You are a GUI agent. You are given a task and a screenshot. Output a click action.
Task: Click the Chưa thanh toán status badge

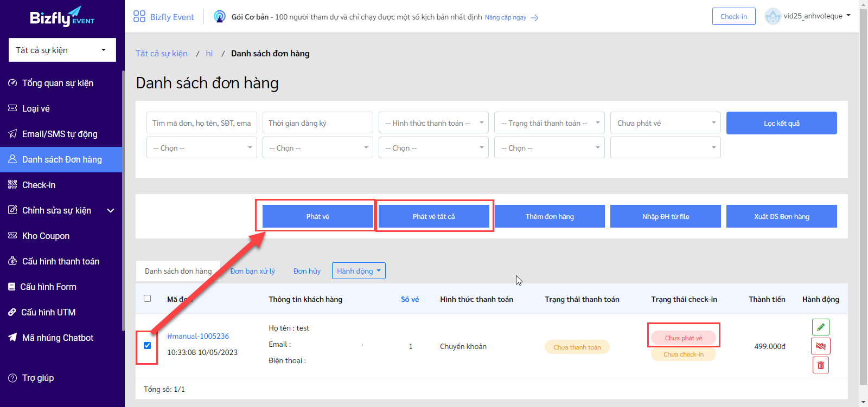[577, 347]
